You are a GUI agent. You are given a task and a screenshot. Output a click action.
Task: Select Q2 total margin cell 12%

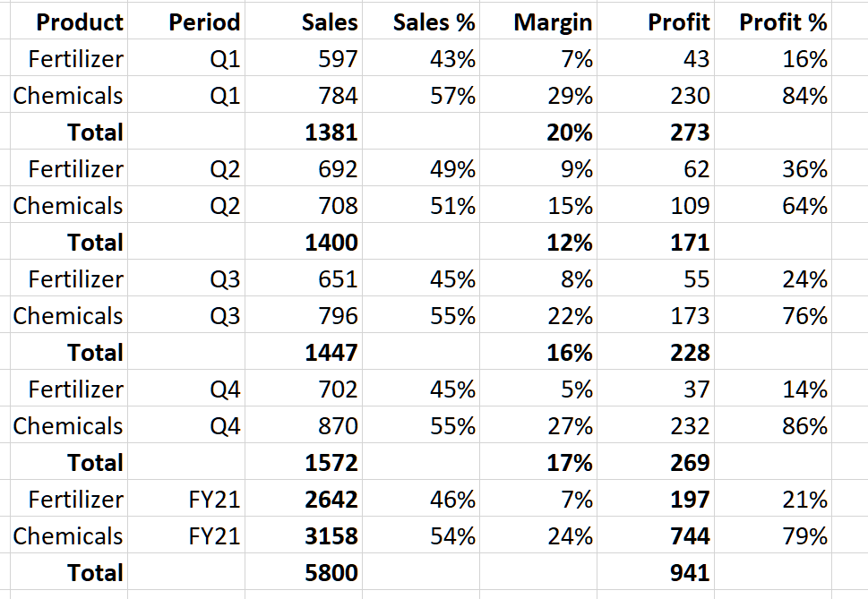(x=570, y=243)
